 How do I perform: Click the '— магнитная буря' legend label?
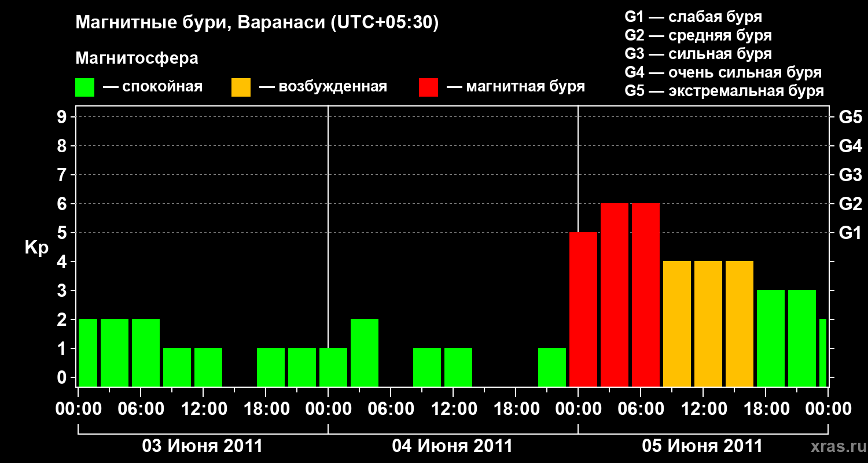pos(516,87)
